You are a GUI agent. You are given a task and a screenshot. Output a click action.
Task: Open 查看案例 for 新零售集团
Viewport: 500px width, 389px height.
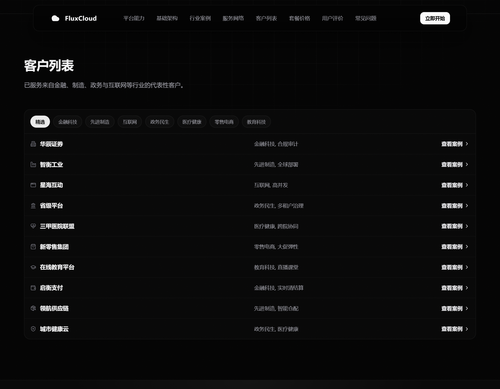tap(455, 247)
